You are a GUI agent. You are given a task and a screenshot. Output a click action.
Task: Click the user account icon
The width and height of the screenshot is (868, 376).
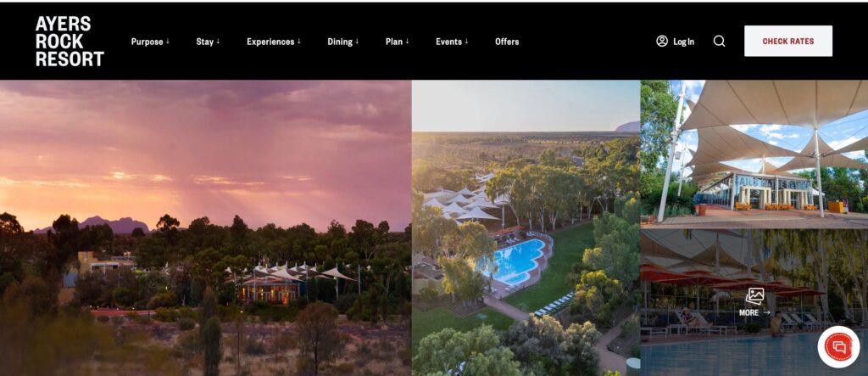click(662, 41)
